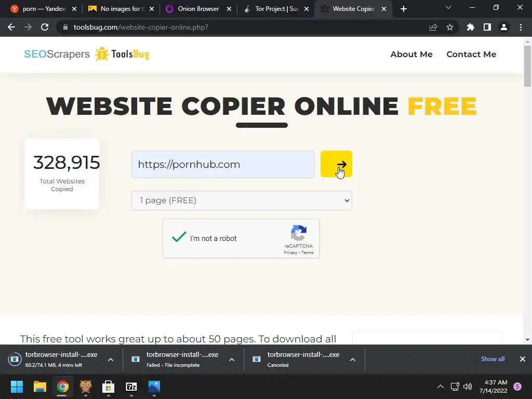The height and width of the screenshot is (399, 532).
Task: Share this page from the address bar
Action: click(x=433, y=27)
